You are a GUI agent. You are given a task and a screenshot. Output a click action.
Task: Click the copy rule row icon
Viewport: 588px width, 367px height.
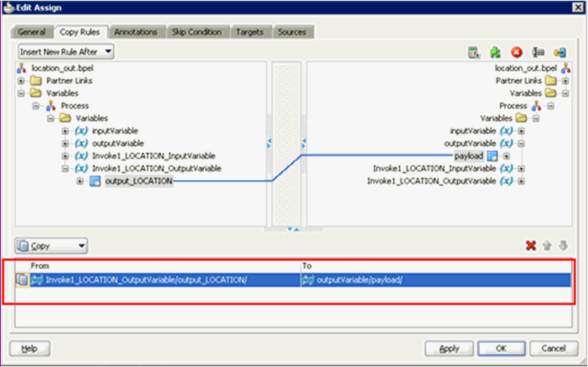coord(22,280)
